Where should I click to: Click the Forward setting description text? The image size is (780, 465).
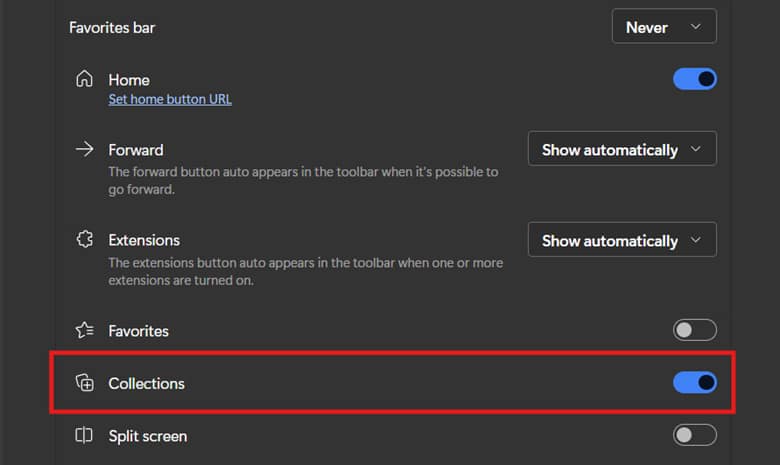tap(303, 181)
